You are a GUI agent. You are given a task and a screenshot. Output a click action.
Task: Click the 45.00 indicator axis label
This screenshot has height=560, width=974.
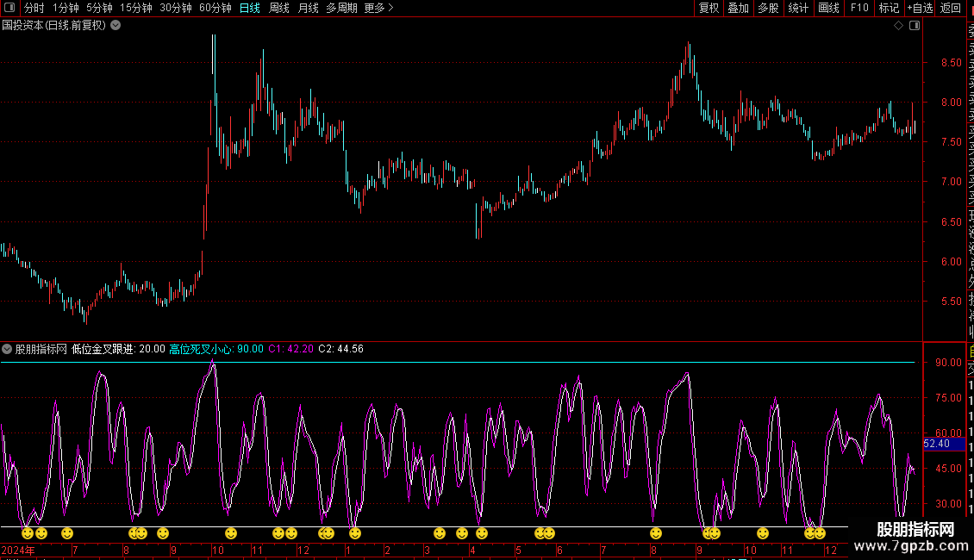[948, 469]
